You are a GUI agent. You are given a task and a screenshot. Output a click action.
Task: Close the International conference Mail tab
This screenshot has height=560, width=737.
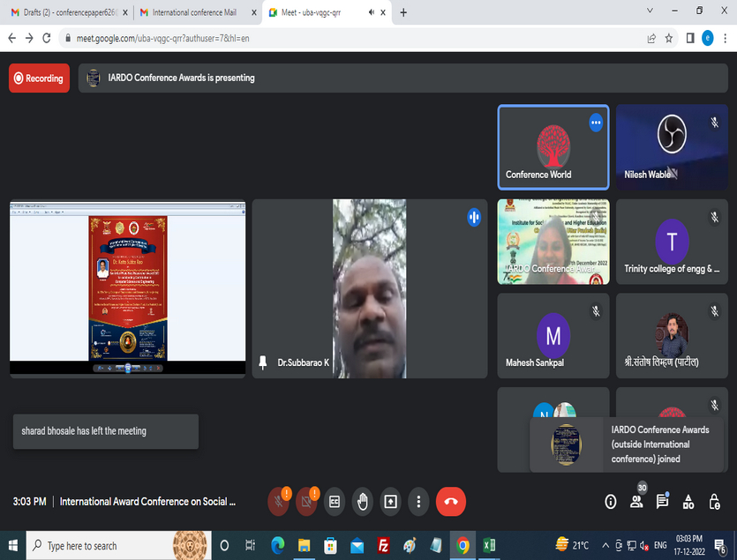click(x=254, y=12)
